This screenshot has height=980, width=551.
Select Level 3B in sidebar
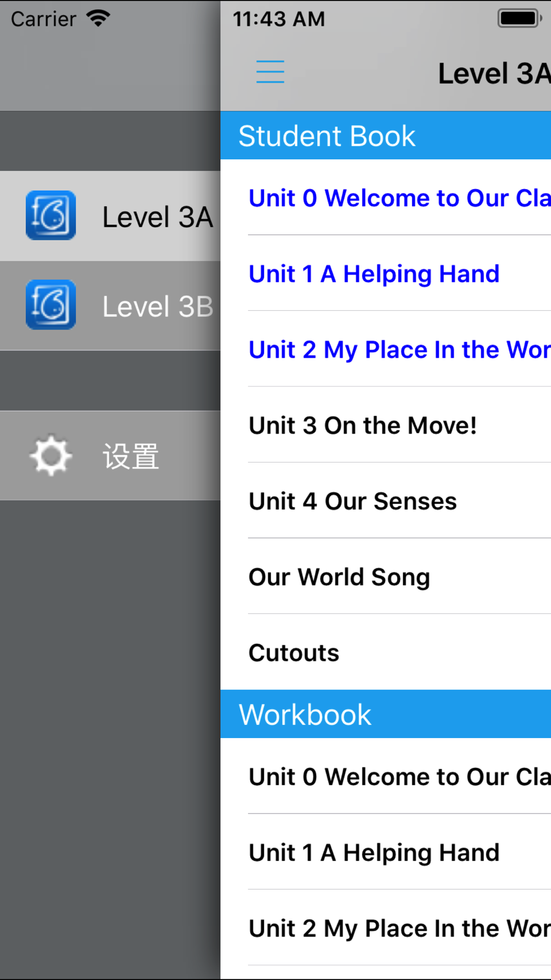click(x=157, y=306)
